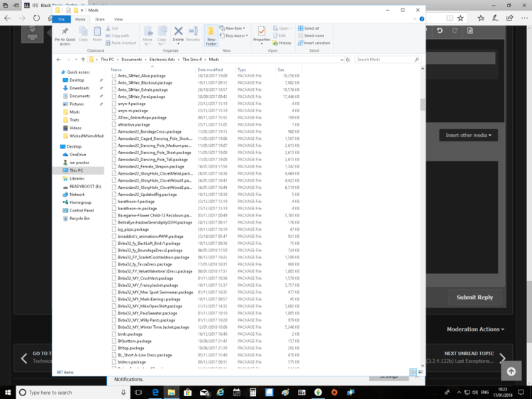The image size is (532, 399).
Task: Select READYBOOST (E:) in navigation pane
Action: pos(85,187)
